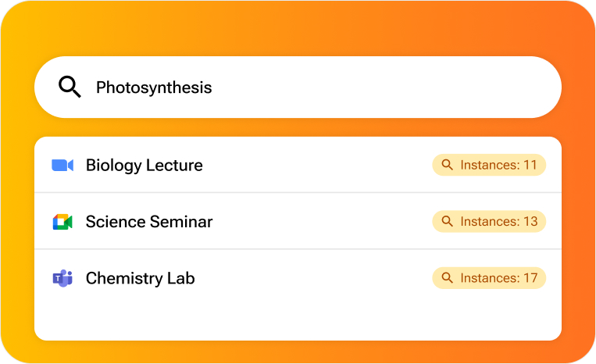Click the Photosynthesis query text
Viewport: 596px width, 364px height.
coord(154,87)
